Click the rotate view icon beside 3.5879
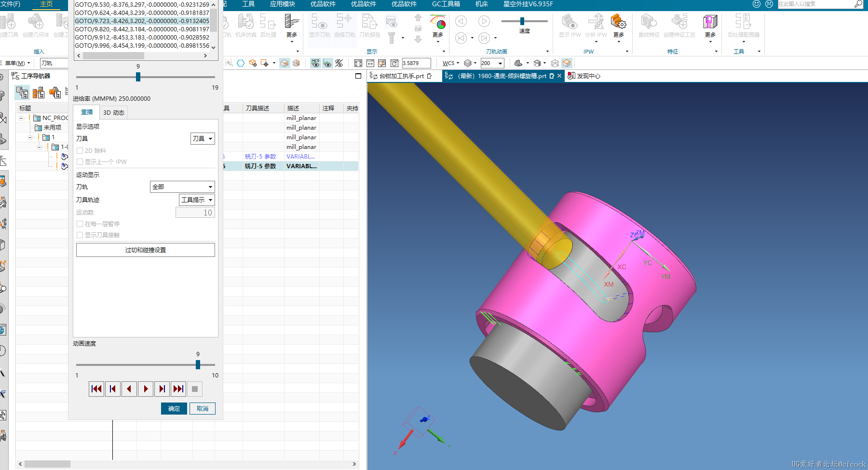Viewport: 868px width, 470px height. [x=394, y=63]
